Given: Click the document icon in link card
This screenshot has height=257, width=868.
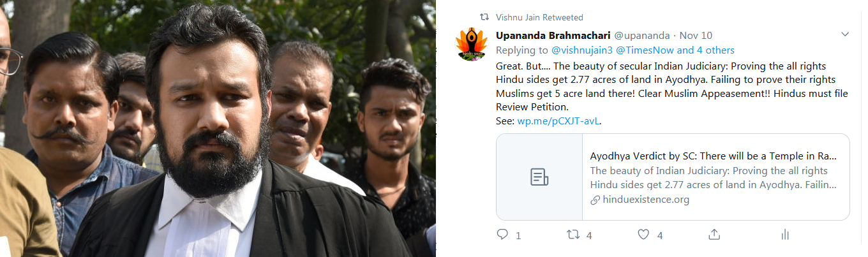Looking at the screenshot, I should pyautogui.click(x=539, y=177).
